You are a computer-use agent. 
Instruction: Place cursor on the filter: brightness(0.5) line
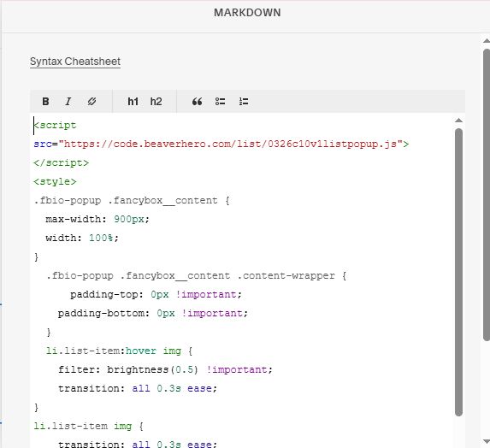point(165,369)
